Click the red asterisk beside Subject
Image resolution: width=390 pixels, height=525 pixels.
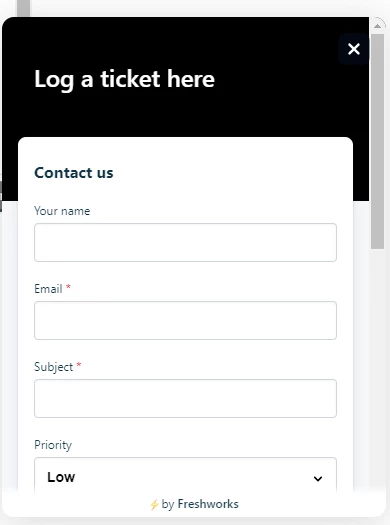pos(79,365)
